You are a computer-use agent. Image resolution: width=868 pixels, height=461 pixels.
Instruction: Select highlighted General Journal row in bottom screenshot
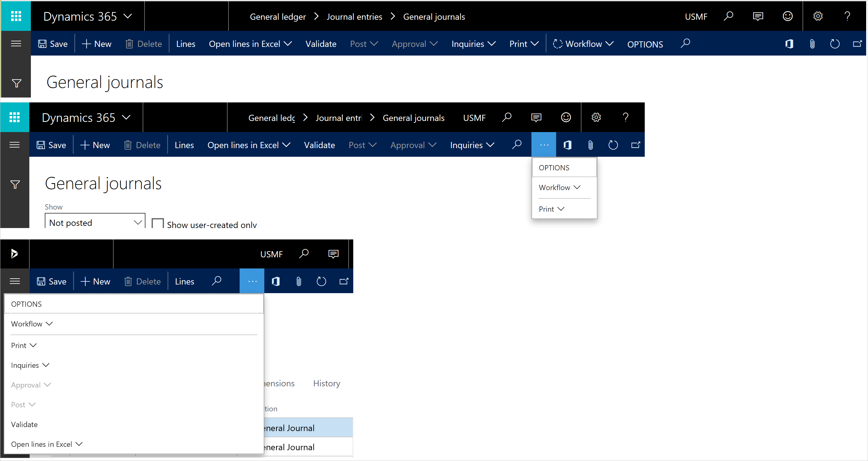click(308, 427)
